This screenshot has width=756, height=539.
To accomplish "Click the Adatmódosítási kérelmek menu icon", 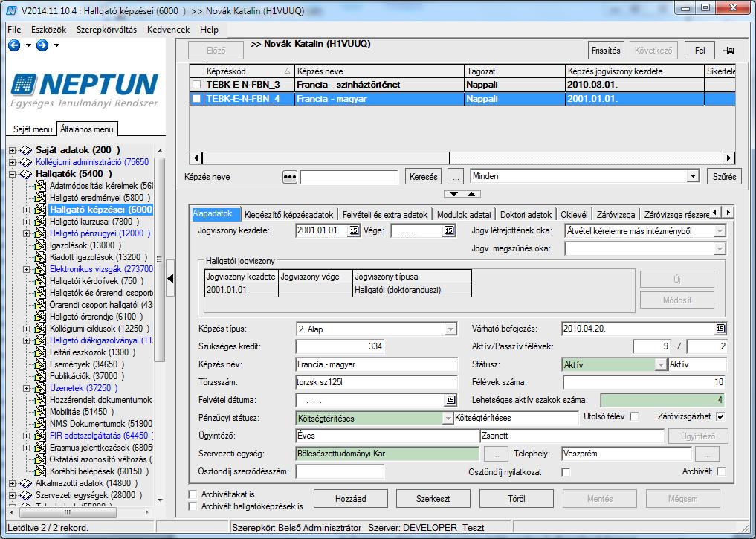I will coord(40,186).
